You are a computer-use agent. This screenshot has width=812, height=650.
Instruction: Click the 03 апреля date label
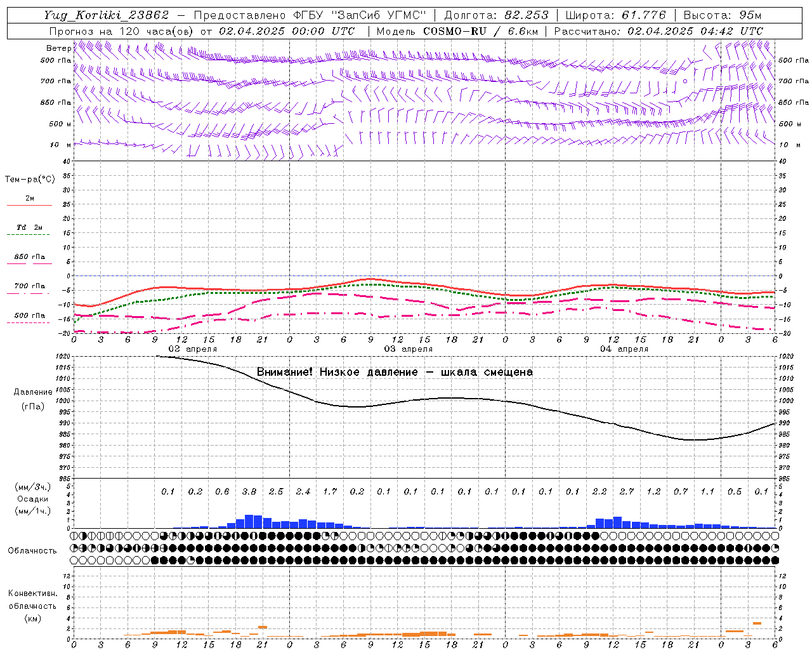pos(409,349)
